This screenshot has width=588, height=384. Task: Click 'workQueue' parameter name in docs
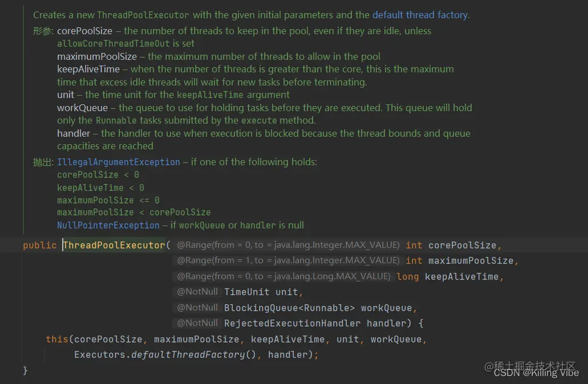coord(83,108)
